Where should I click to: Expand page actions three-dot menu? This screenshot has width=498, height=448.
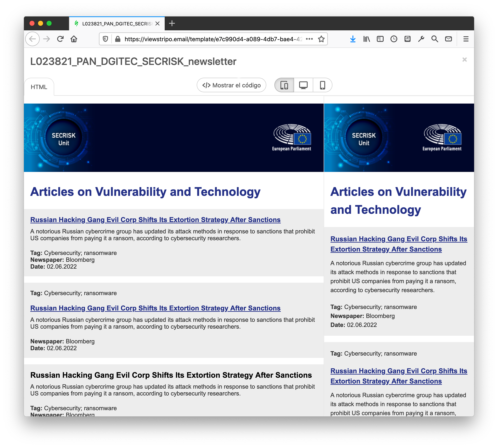point(309,39)
